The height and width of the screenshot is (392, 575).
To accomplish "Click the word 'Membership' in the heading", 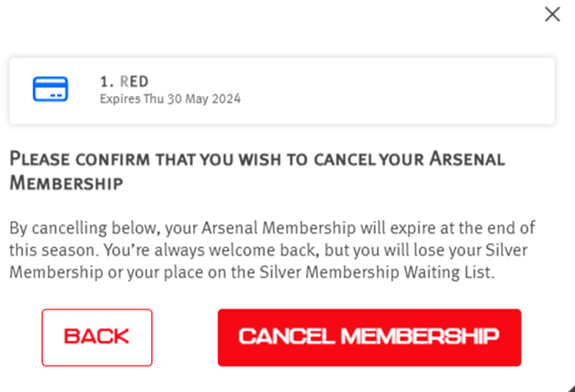I will click(x=66, y=183).
